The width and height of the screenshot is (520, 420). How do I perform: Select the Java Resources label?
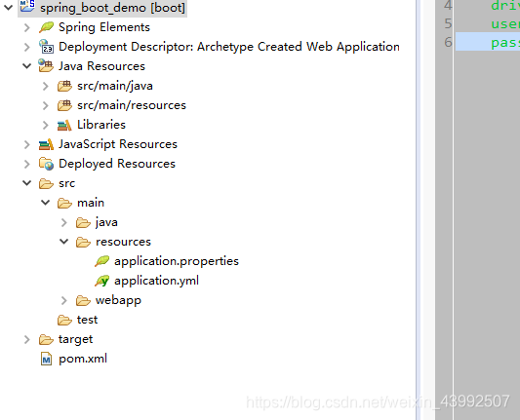pos(101,66)
